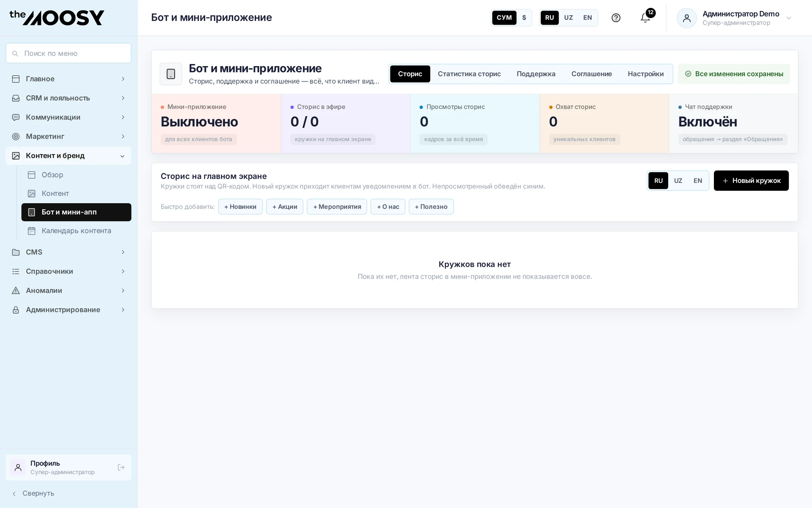812x508 pixels.
Task: Click the Маркетинг target icon
Action: [16, 136]
